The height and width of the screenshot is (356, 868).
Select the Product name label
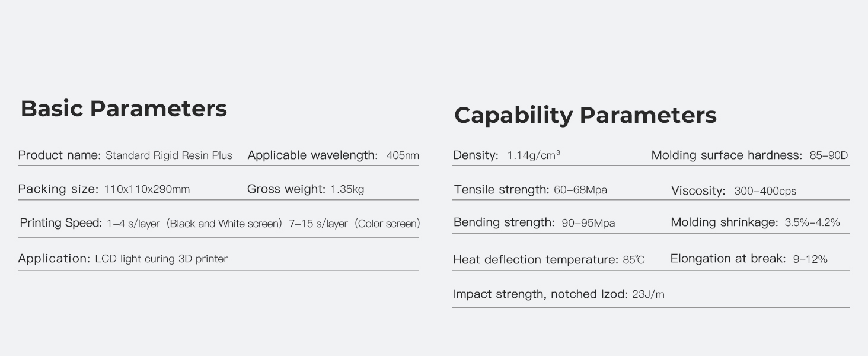pyautogui.click(x=59, y=155)
